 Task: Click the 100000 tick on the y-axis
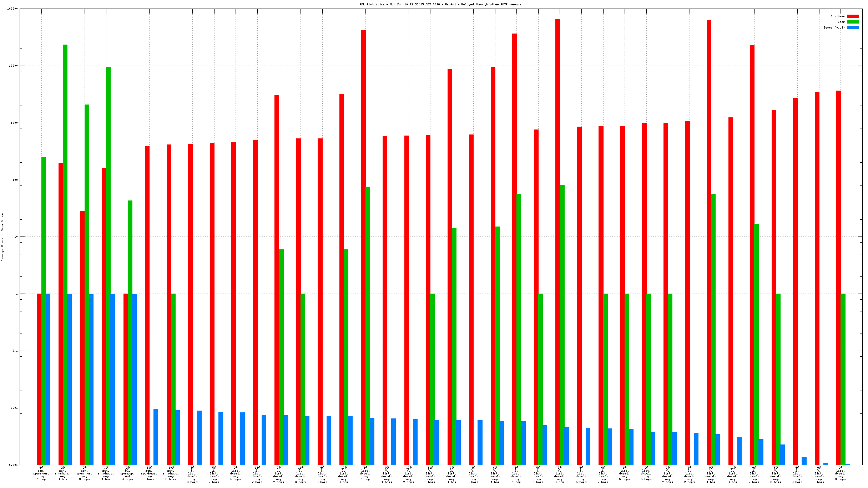point(12,9)
